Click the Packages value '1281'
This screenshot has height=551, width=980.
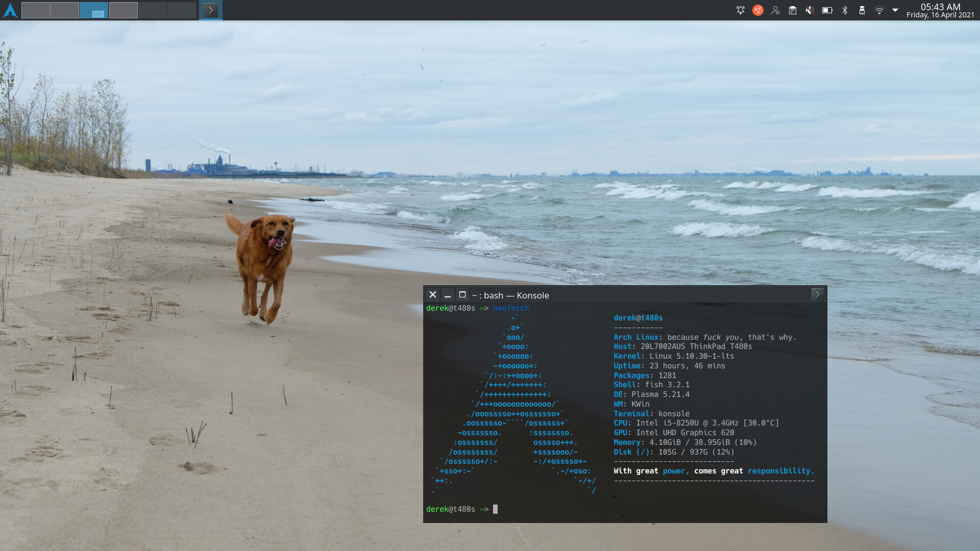point(667,375)
